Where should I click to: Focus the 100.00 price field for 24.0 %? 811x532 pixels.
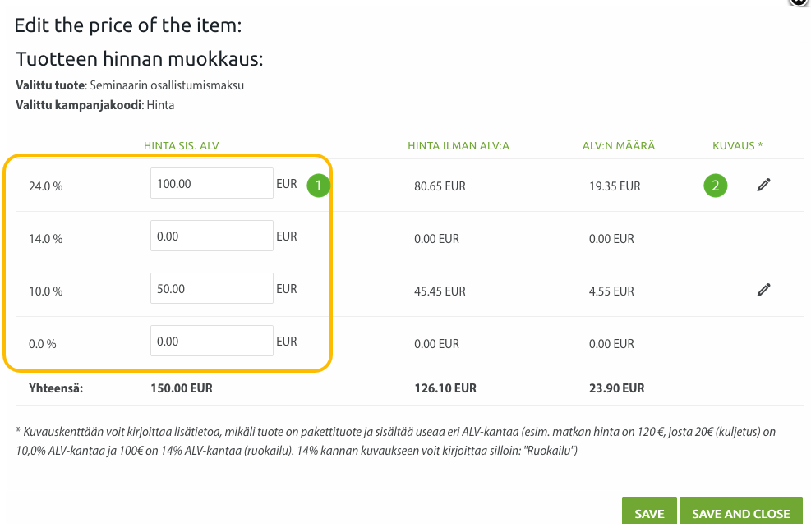pos(211,183)
